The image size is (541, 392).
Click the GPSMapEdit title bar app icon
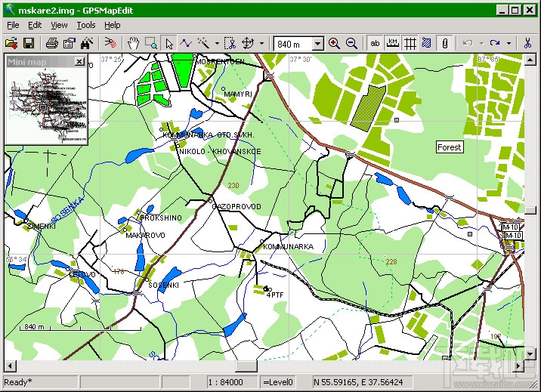pyautogui.click(x=11, y=10)
